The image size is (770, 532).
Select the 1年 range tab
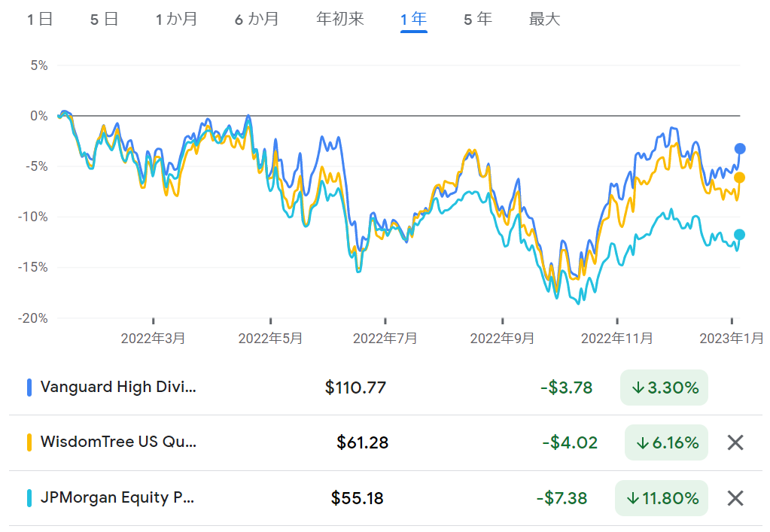coord(413,19)
